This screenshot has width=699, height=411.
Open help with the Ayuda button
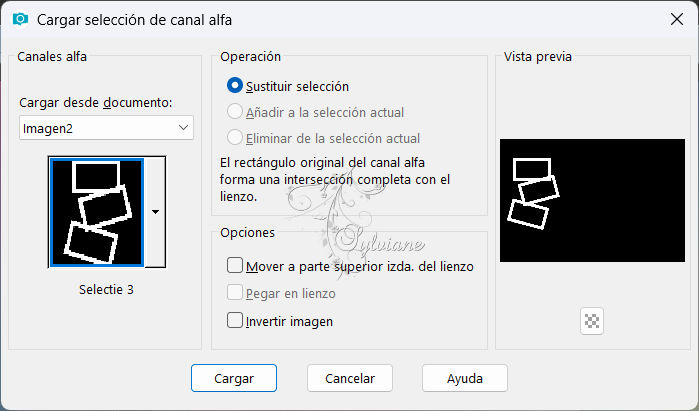(465, 378)
